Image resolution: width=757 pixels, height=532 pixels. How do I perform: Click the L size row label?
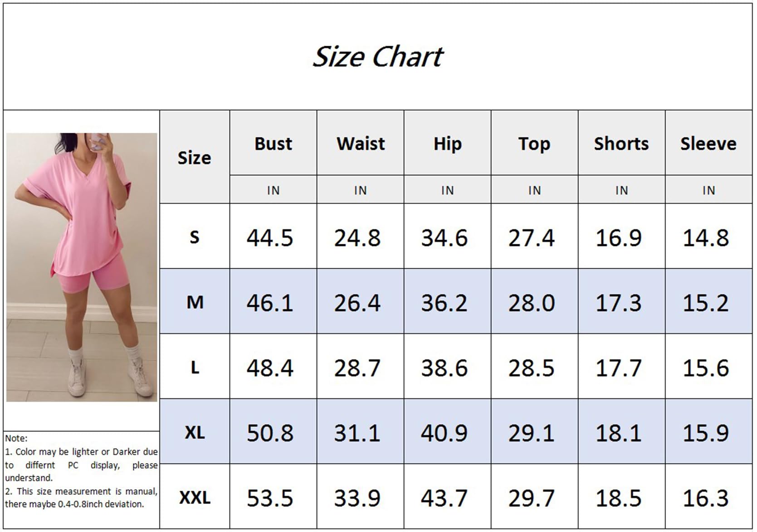[x=195, y=368]
